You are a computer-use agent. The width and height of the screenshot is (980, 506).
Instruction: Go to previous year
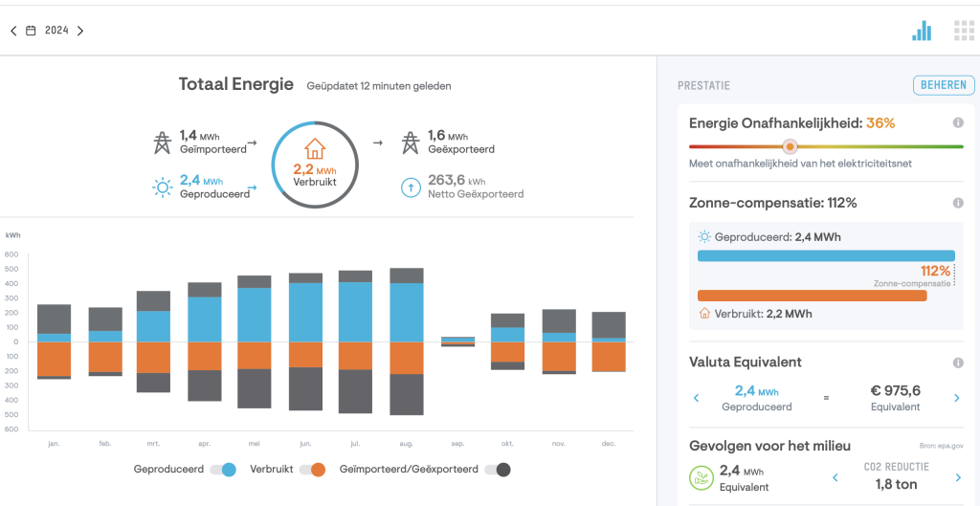pos(13,31)
